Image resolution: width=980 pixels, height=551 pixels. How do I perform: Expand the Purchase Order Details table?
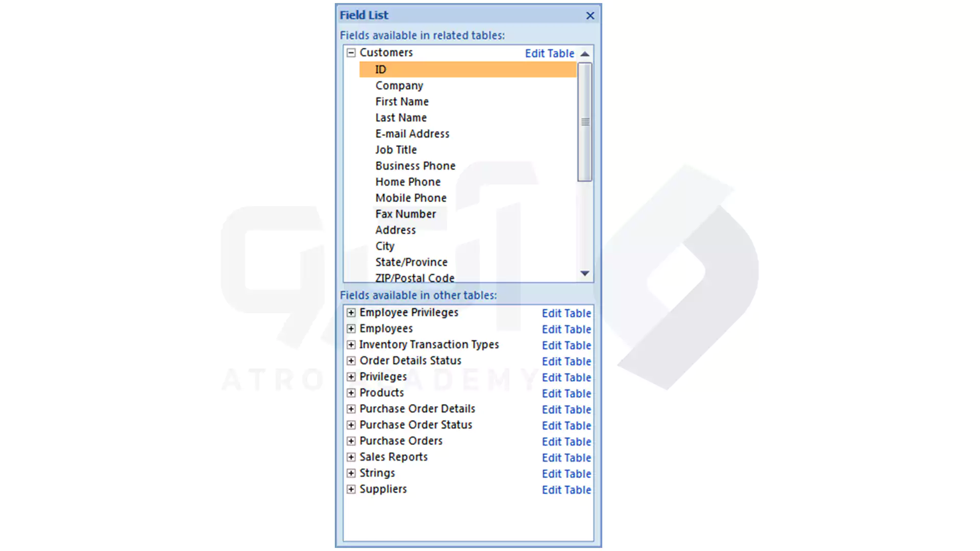click(x=351, y=408)
